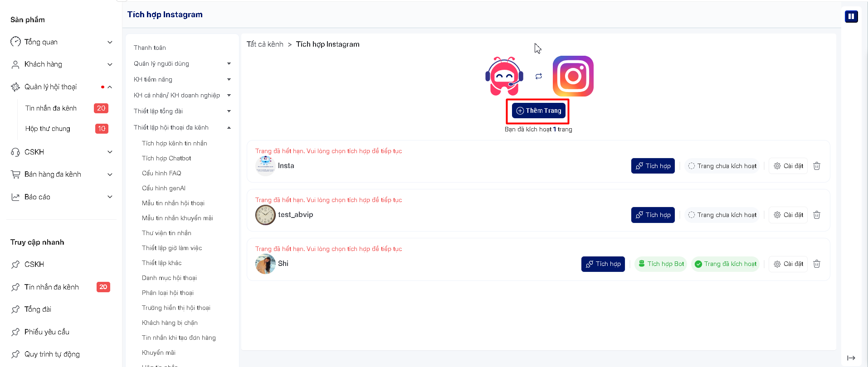Collapse the Quản lý hội thoại chevron

(110, 87)
